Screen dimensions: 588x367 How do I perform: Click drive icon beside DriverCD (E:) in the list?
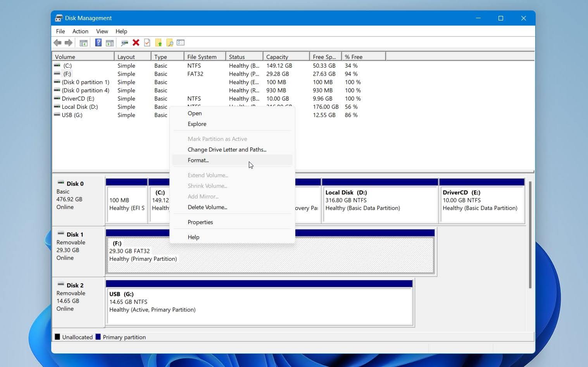[57, 98]
